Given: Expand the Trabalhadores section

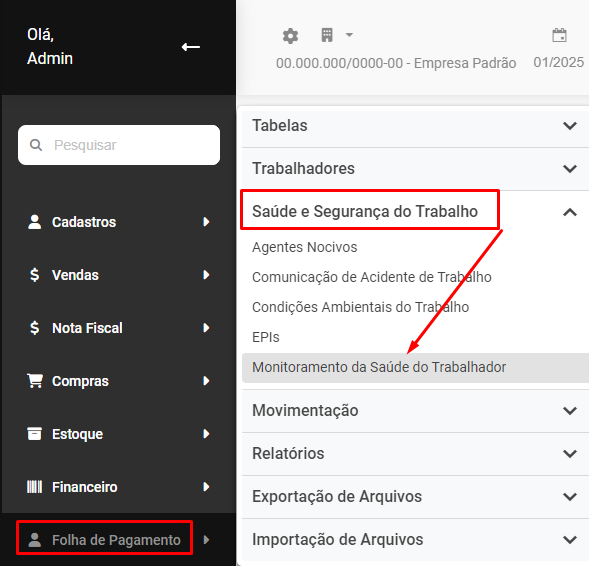Looking at the screenshot, I should [415, 169].
